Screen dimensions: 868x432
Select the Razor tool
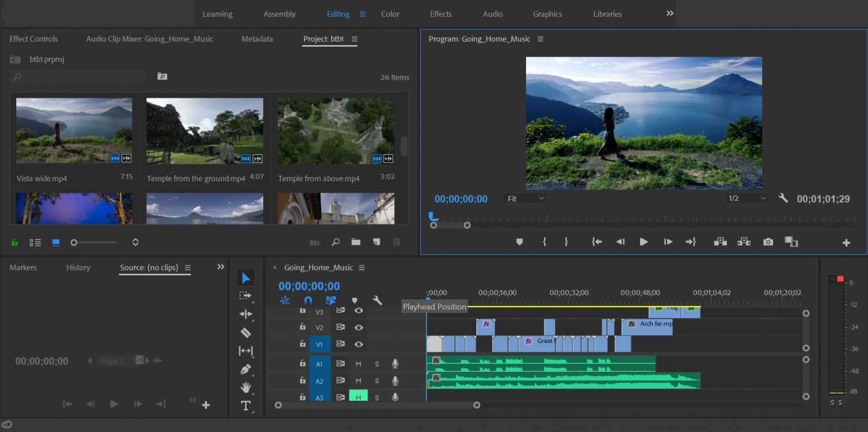[246, 333]
